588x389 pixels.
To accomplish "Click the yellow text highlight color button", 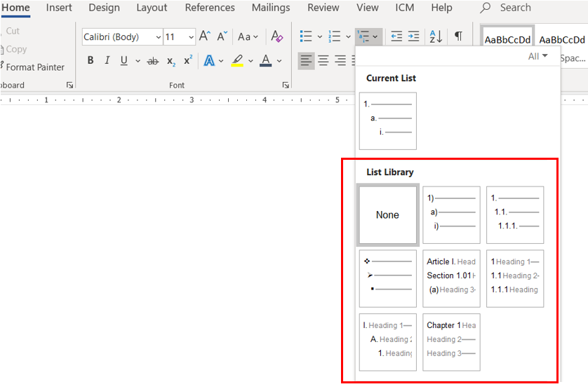I will pos(237,61).
